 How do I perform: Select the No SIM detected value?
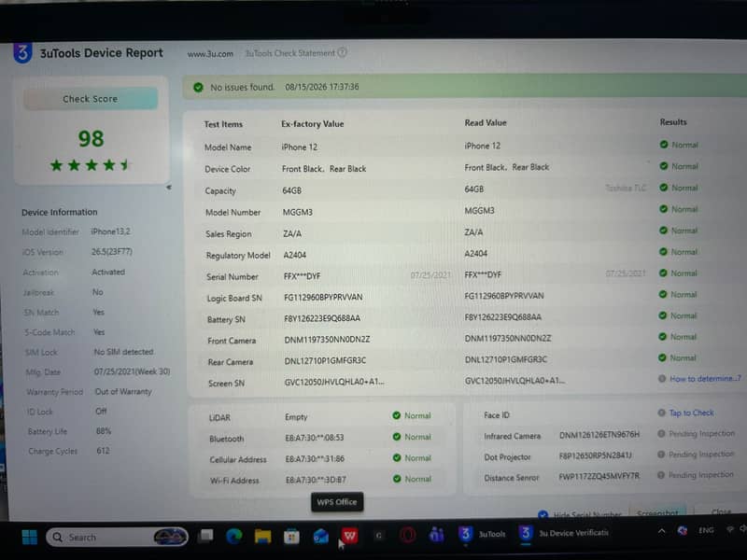tap(123, 352)
